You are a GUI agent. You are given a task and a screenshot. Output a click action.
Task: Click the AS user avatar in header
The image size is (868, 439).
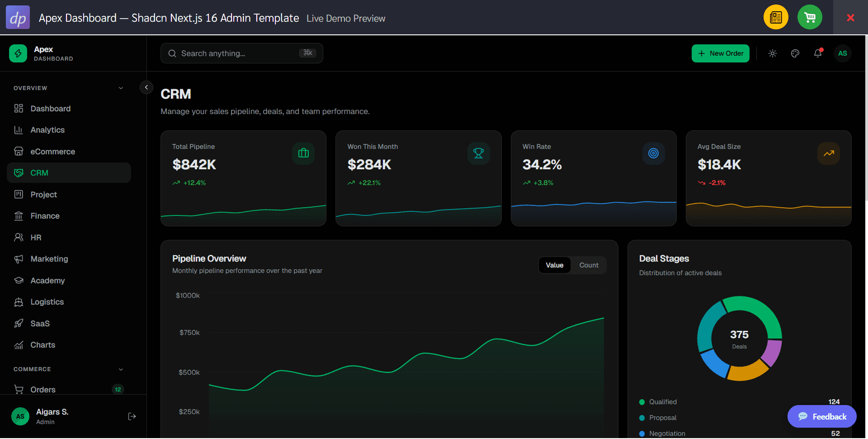843,53
